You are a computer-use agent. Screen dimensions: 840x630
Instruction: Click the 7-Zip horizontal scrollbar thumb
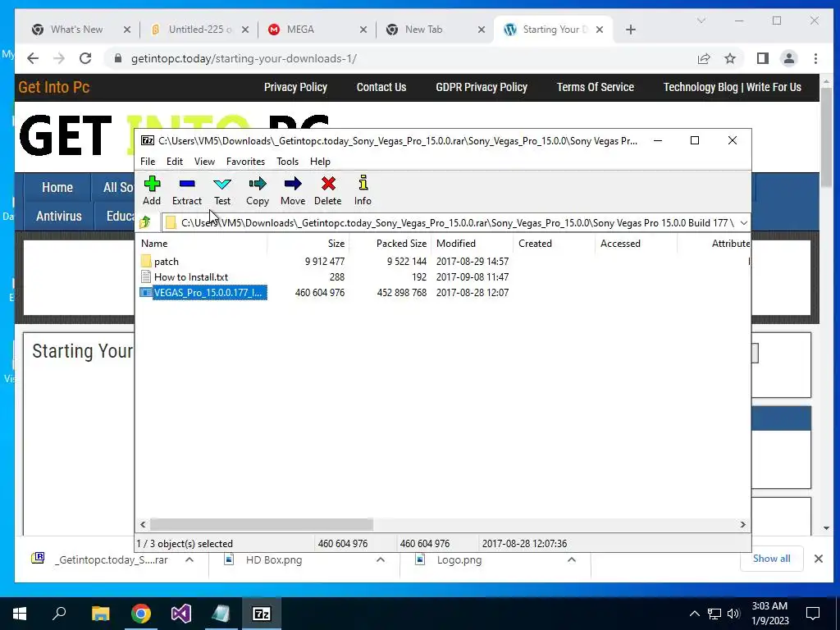point(262,524)
